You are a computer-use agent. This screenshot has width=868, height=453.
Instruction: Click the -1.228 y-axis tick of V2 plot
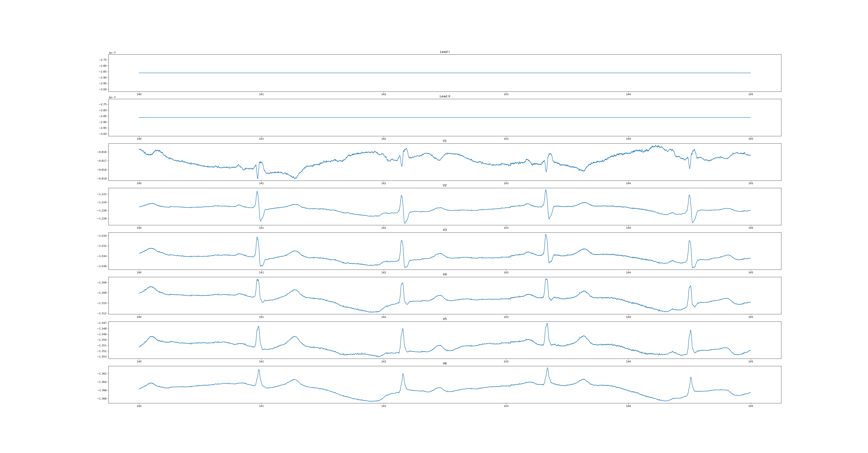[x=102, y=218]
